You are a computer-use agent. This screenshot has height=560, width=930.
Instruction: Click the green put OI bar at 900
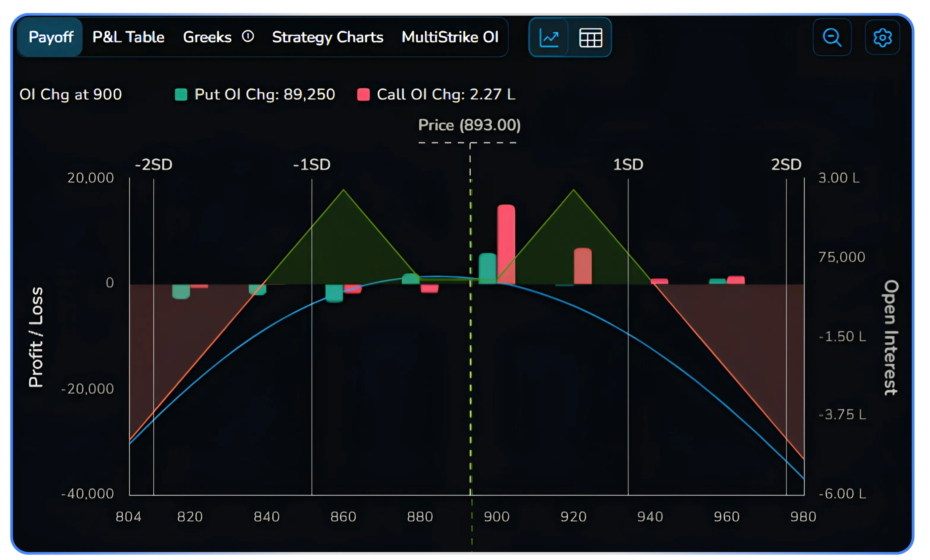pos(488,268)
